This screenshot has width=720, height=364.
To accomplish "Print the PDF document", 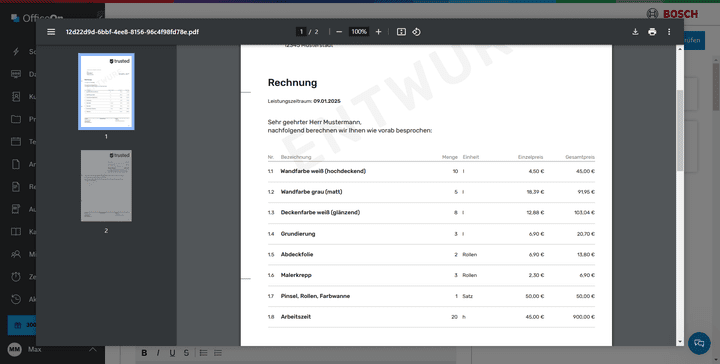I will (652, 32).
